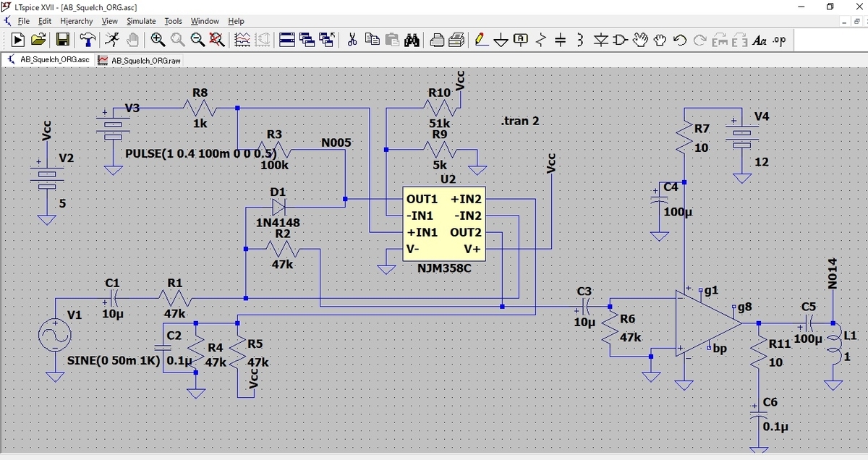This screenshot has height=460, width=868.
Task: Place a capacitor component
Action: coord(561,40)
